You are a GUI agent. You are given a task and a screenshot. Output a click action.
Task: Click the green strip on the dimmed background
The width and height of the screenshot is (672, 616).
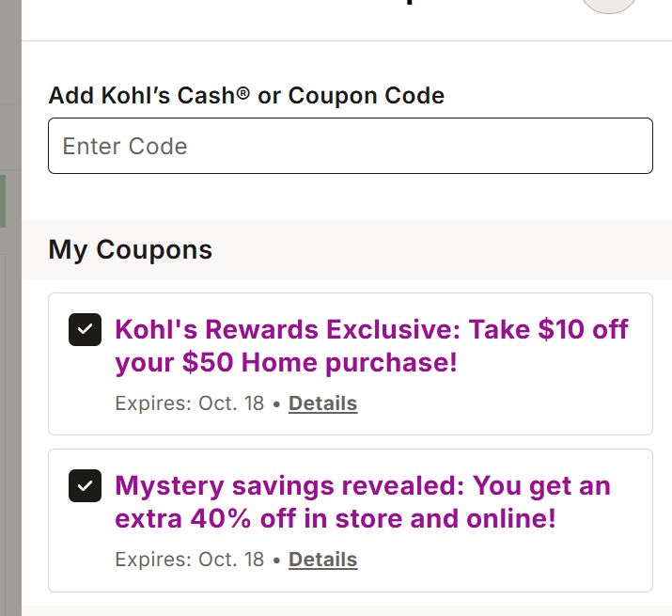point(3,200)
